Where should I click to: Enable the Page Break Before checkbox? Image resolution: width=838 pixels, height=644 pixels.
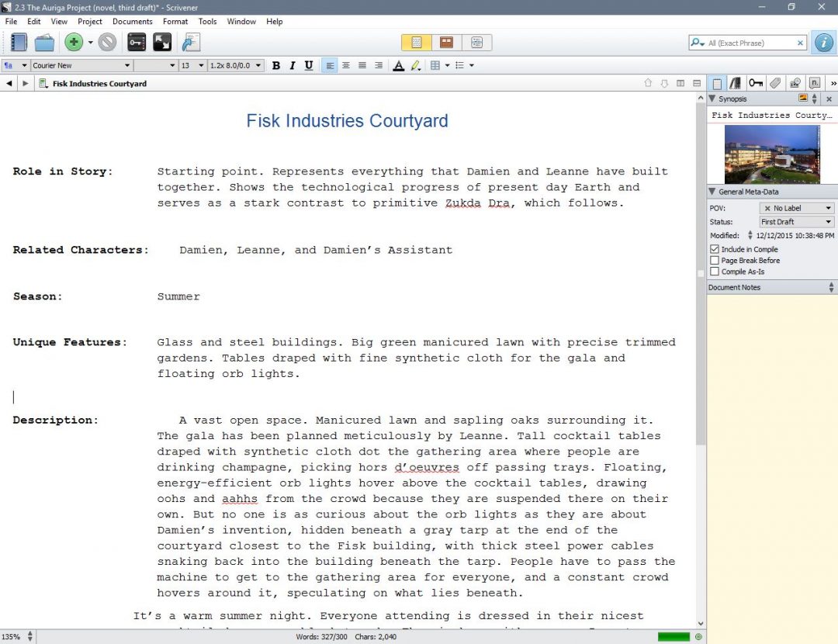pos(715,260)
